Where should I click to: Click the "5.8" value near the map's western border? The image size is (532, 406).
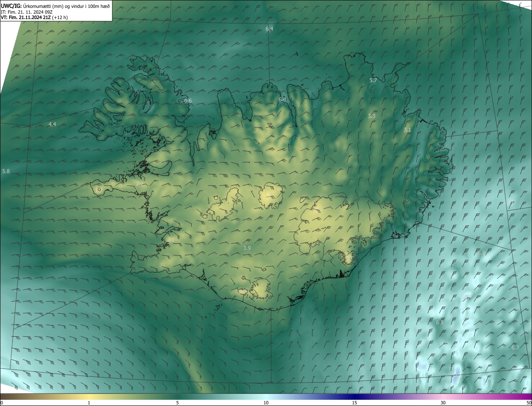(x=5, y=171)
